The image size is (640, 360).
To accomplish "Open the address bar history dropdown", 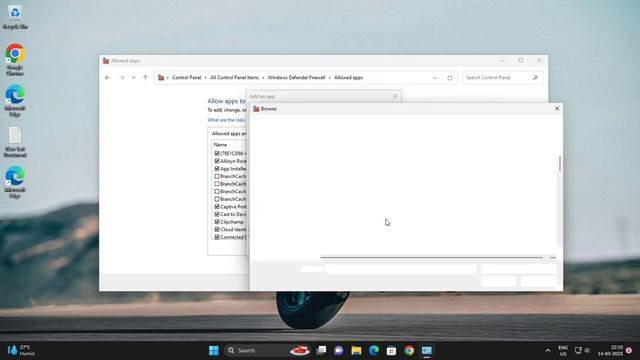I will [x=435, y=78].
